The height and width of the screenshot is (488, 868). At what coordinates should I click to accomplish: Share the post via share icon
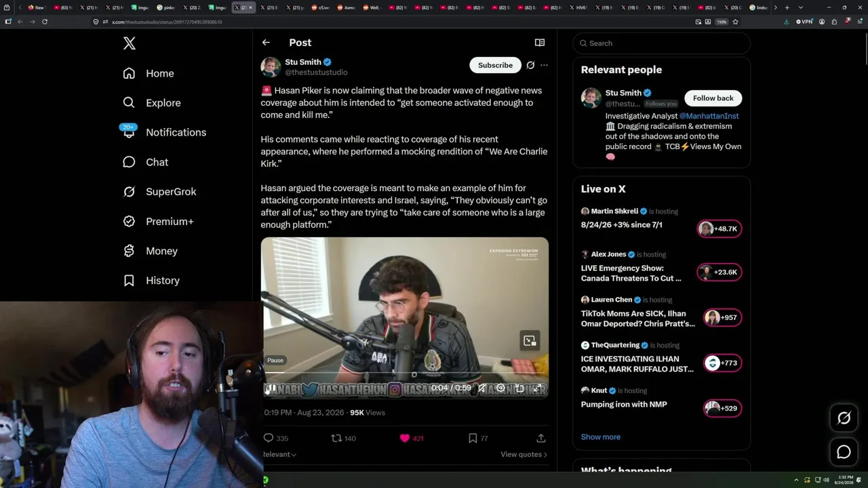[x=541, y=439]
